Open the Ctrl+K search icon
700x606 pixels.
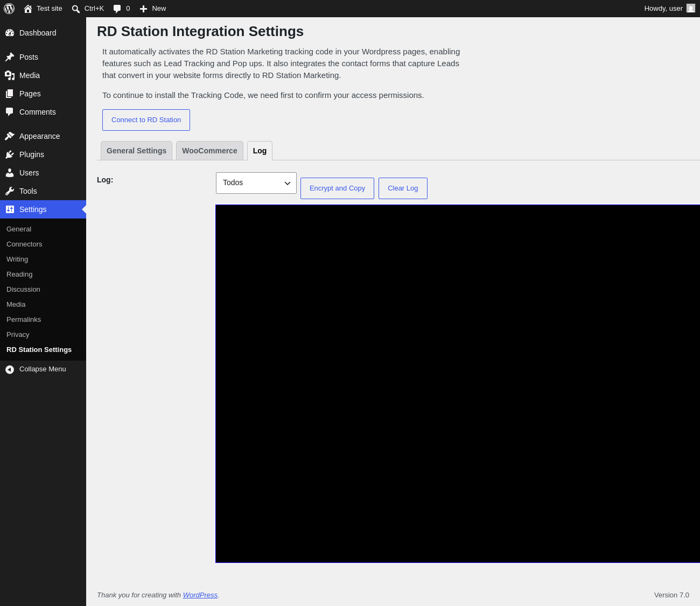(76, 9)
